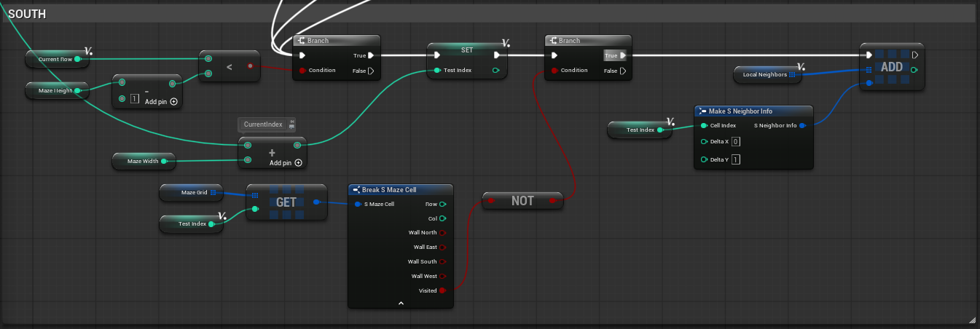Image resolution: width=980 pixels, height=329 pixels.
Task: Click the Wall East output pin
Action: click(443, 247)
